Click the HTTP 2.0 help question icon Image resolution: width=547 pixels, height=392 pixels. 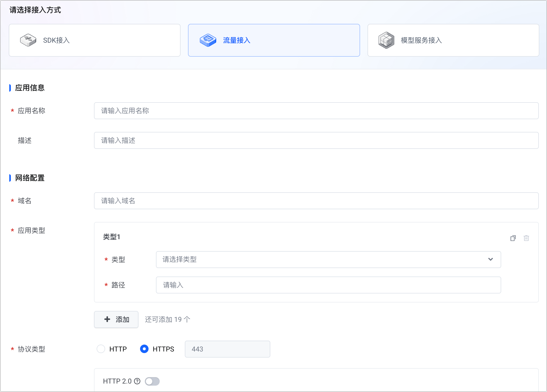pos(137,381)
